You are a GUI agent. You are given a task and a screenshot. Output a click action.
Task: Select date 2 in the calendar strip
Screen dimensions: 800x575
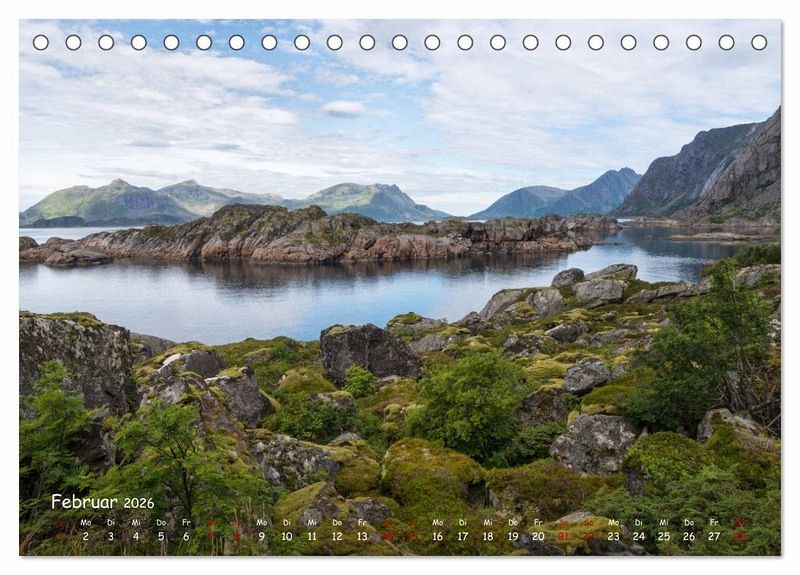tap(85, 536)
